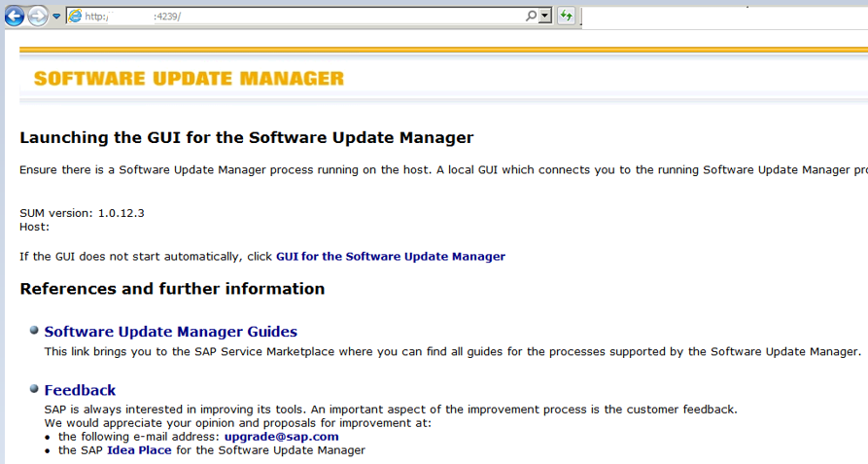The image size is (868, 464).
Task: Open the Feedback link
Action: click(x=80, y=390)
